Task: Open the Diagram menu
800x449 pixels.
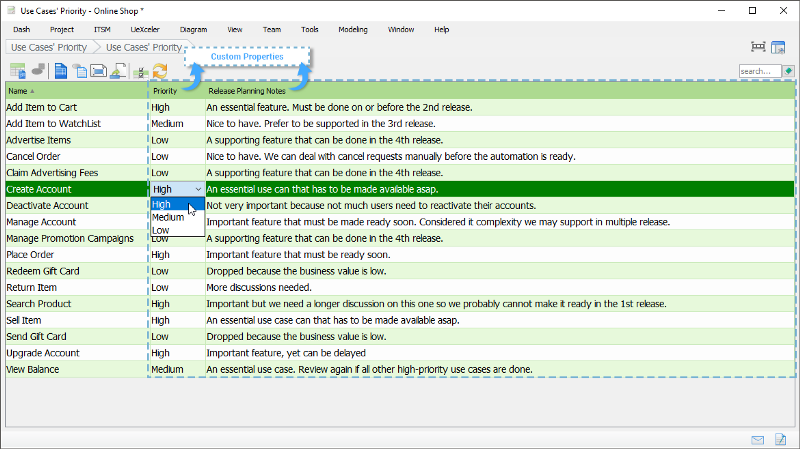Action: point(193,30)
